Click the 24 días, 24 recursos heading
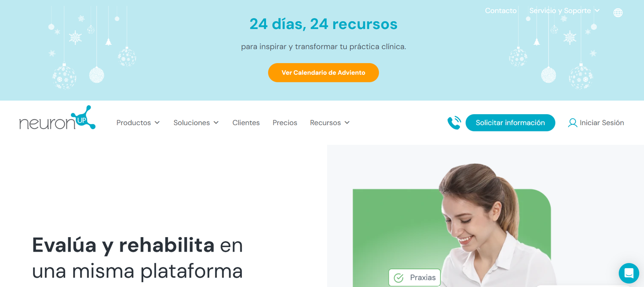The width and height of the screenshot is (644, 287). click(323, 24)
